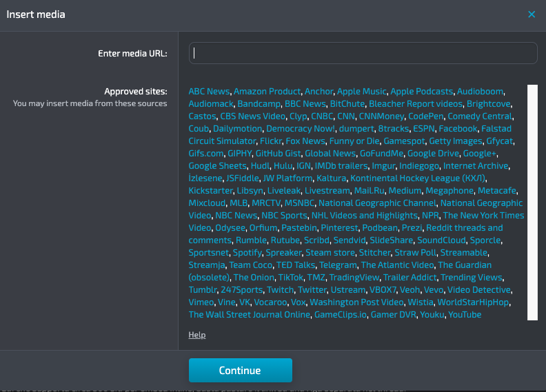546x392 pixels.
Task: Open the Steam store link
Action: [330, 253]
